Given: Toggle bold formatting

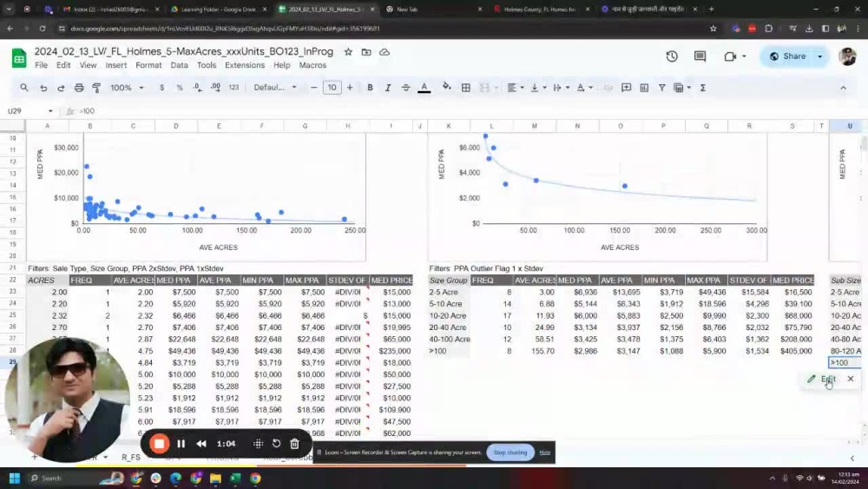Looking at the screenshot, I should 370,88.
